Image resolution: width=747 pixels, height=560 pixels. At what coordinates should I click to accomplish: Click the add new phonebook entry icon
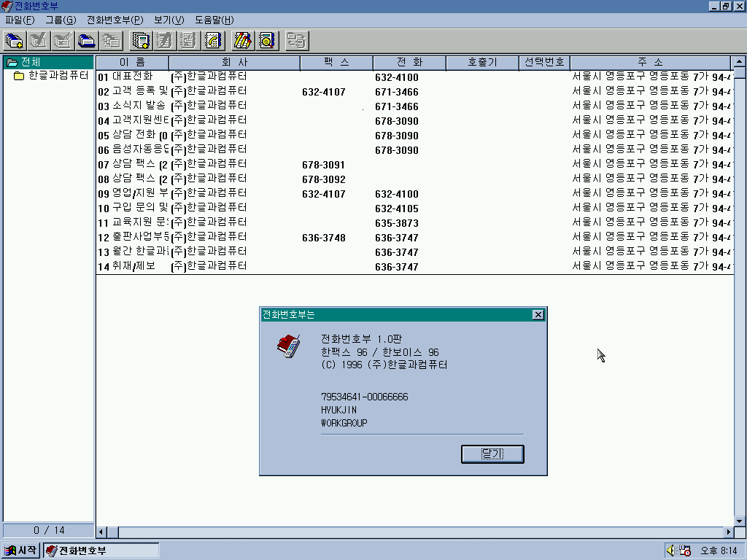coord(141,41)
